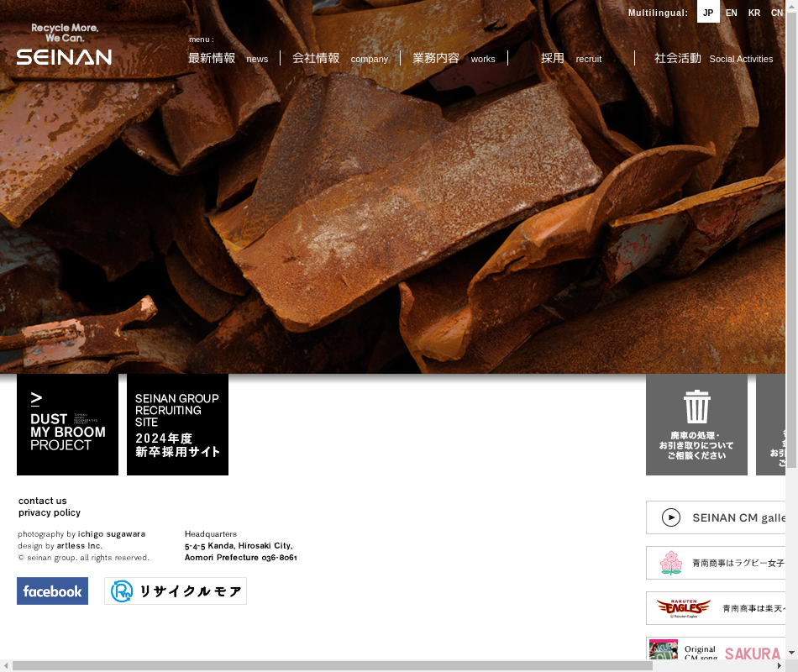Open the Rakuten Eagles banner
The height and width of the screenshot is (672, 798).
716,608
